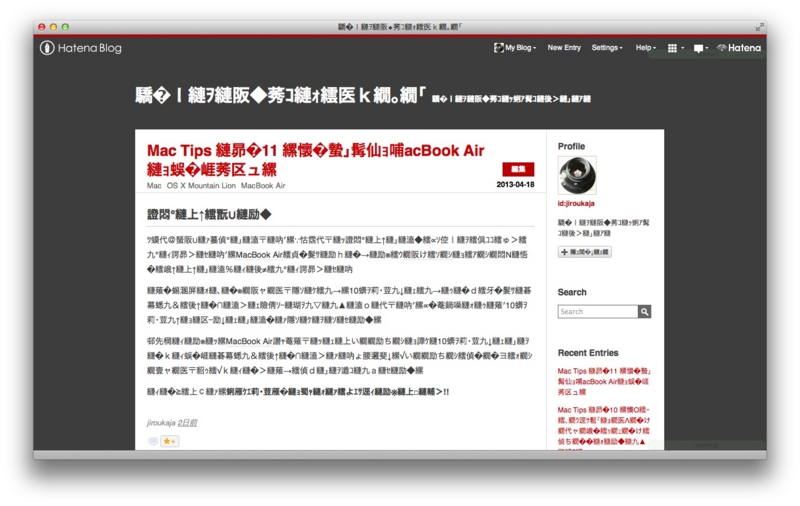Open the Mac Tips 11 recent entry
This screenshot has width=800, height=506.
(604, 382)
